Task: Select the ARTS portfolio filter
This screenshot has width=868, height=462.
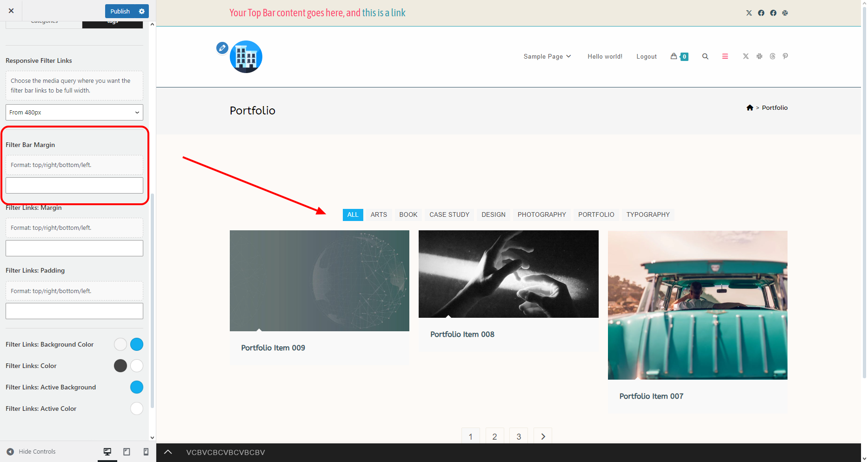Action: click(x=379, y=214)
